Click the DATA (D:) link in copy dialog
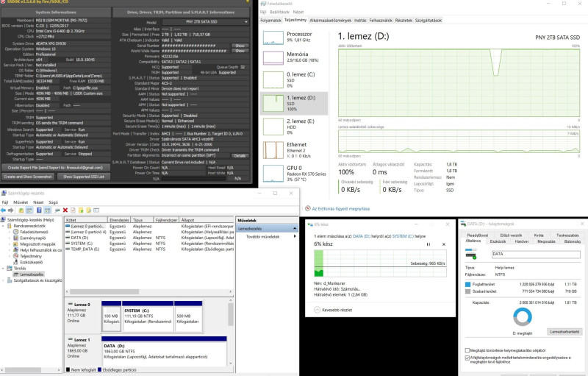The height and width of the screenshot is (376, 588). 362,236
